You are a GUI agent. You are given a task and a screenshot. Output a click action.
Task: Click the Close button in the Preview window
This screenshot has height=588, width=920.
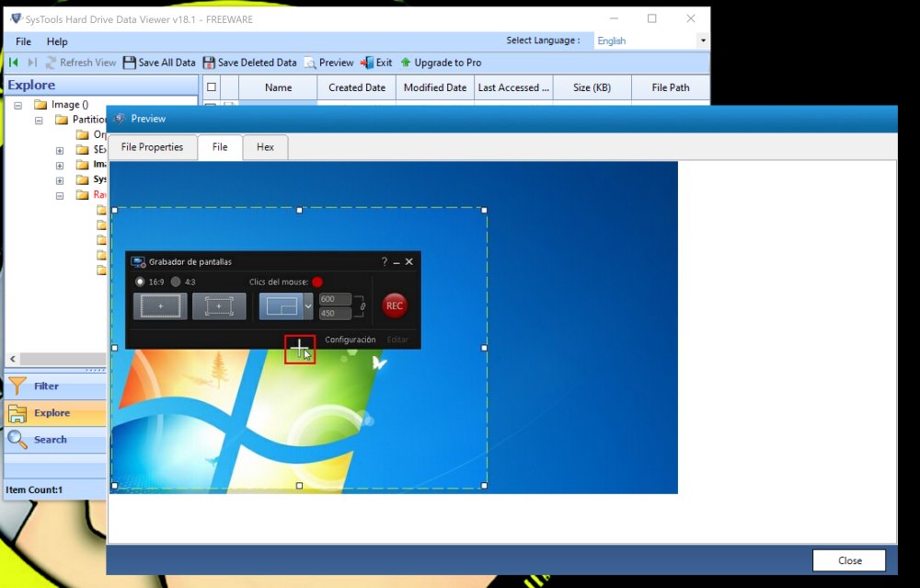(849, 560)
